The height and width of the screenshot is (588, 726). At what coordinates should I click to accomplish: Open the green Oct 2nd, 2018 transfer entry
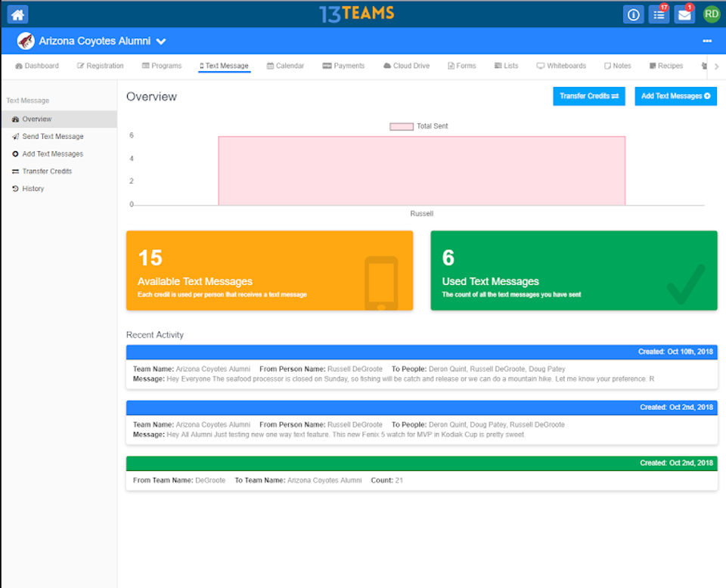coord(422,473)
